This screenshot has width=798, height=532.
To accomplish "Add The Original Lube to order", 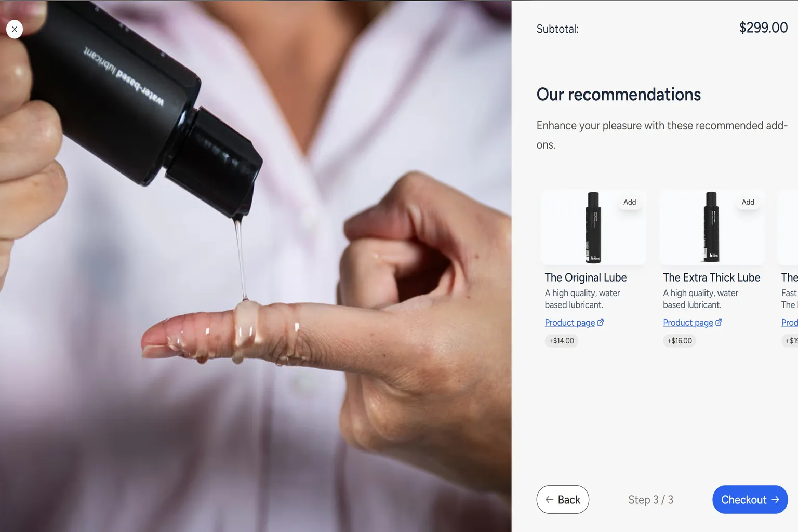I will pyautogui.click(x=630, y=202).
